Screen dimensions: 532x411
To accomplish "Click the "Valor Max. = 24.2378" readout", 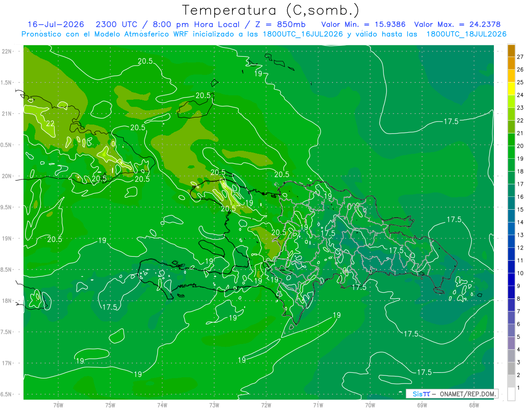I will (458, 24).
